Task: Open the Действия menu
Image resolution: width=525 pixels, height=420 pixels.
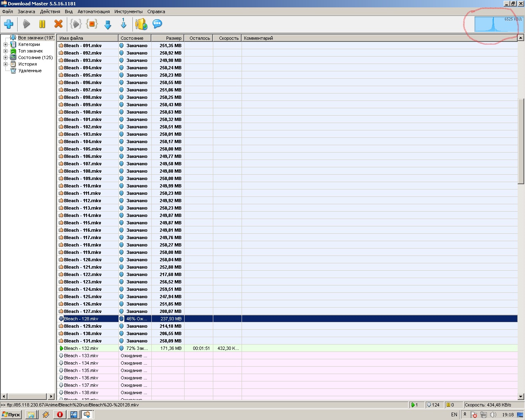Action: point(50,11)
